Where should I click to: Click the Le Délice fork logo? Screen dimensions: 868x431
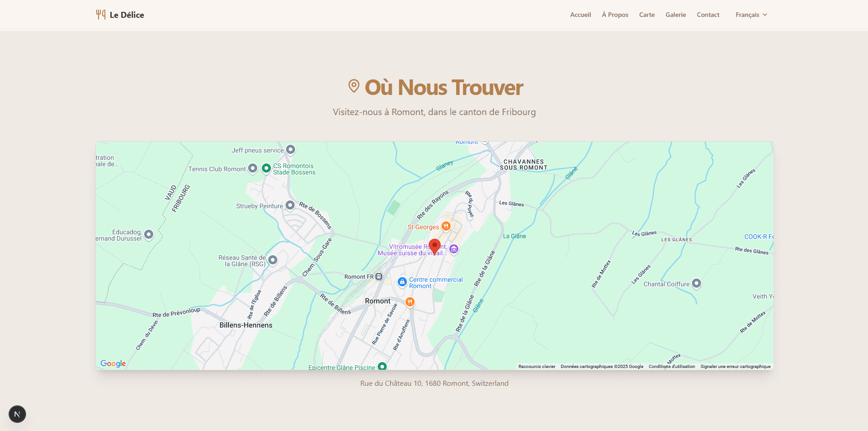[x=101, y=15]
